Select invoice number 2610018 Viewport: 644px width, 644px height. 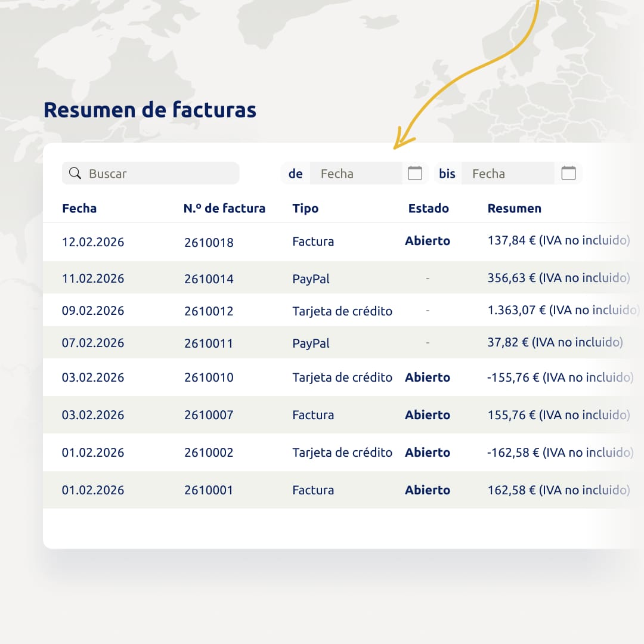pyautogui.click(x=209, y=242)
